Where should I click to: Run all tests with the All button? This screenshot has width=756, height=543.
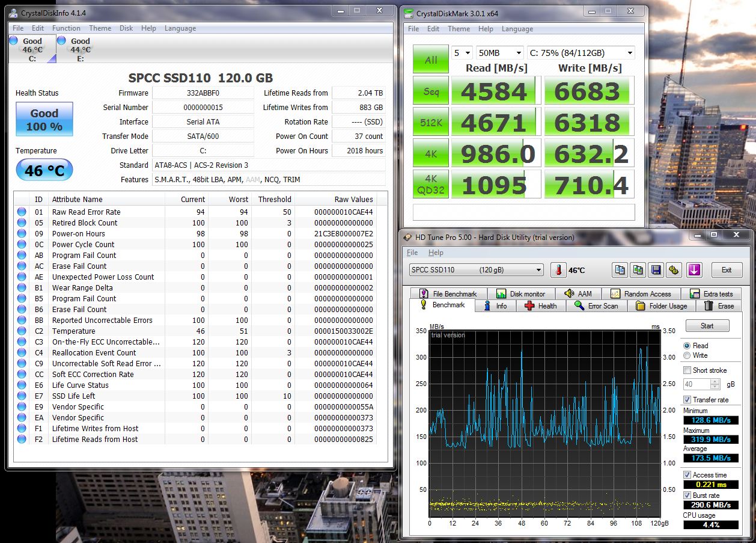point(431,60)
